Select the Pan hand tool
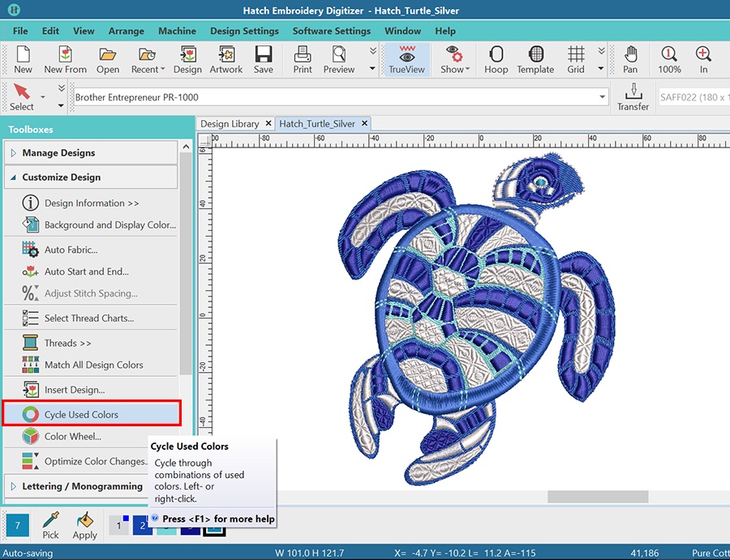 630,59
